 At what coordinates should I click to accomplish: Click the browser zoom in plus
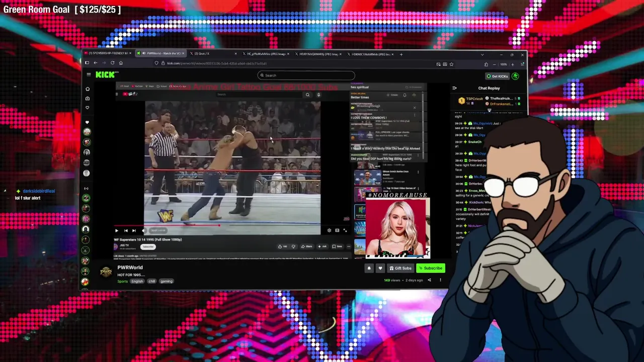(513, 64)
